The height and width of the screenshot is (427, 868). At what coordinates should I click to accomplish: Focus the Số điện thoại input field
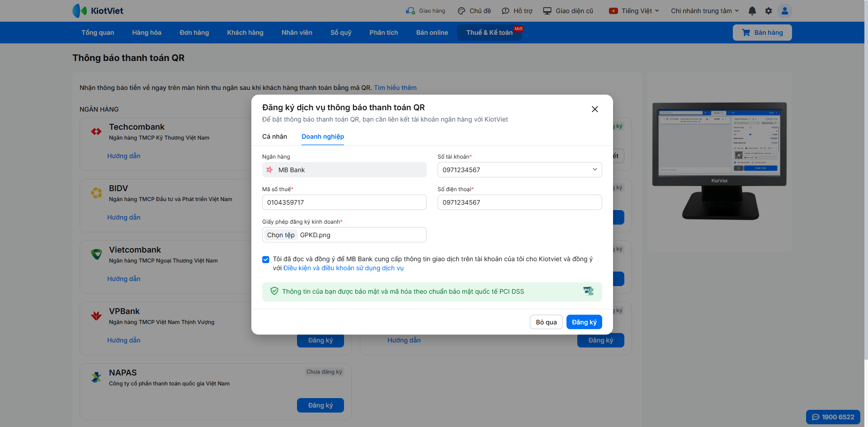click(520, 202)
